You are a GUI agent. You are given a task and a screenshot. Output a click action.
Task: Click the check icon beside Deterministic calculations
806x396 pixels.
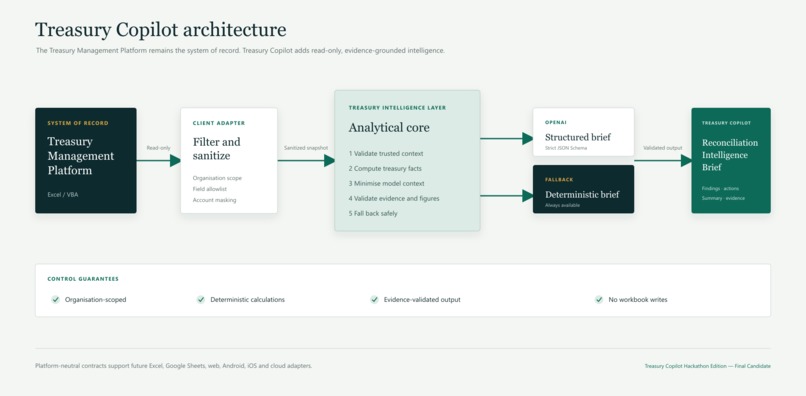click(200, 299)
